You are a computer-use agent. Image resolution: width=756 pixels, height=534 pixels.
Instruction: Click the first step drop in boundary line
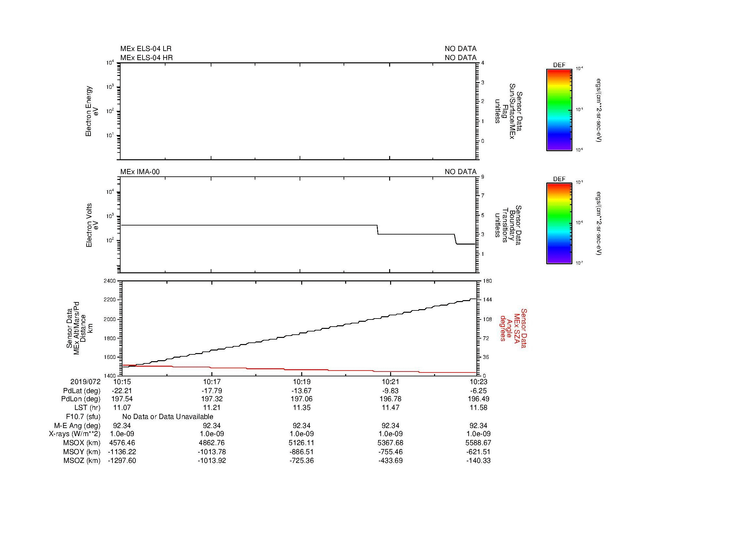click(x=377, y=230)
